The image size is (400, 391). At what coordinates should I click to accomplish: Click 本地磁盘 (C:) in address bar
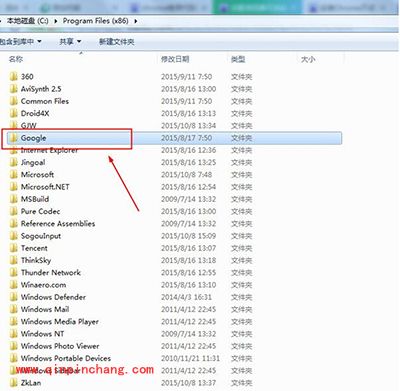click(x=28, y=21)
